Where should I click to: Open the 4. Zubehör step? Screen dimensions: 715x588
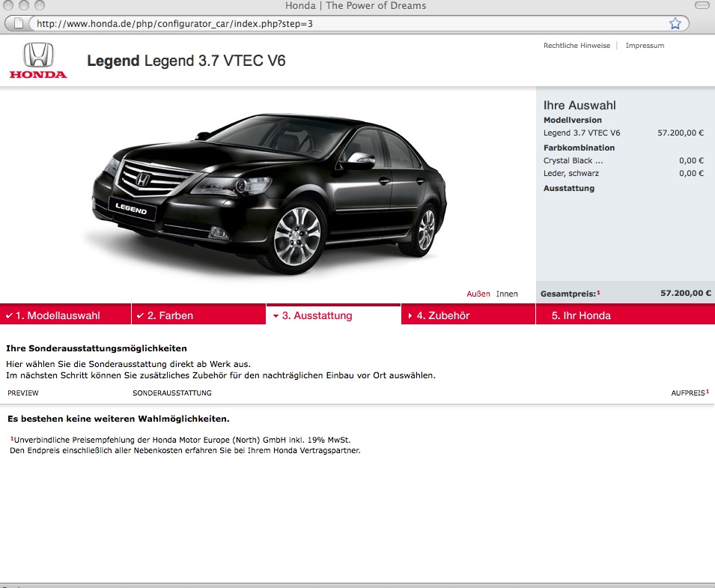442,315
